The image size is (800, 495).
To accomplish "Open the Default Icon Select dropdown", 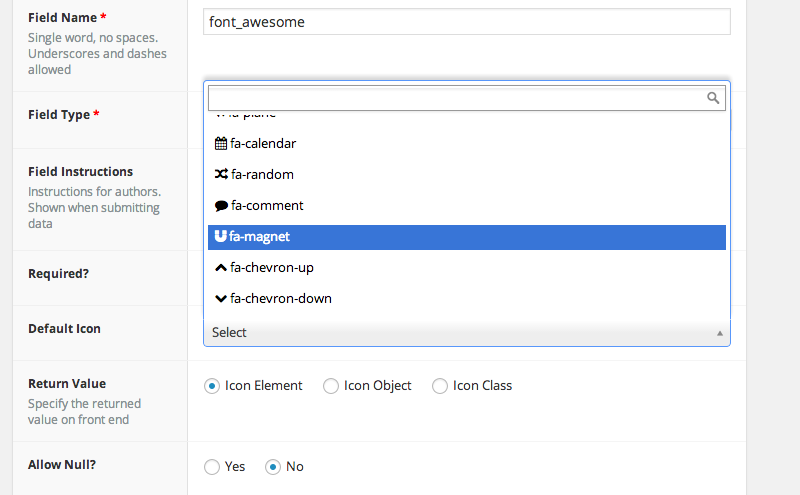I will point(460,333).
